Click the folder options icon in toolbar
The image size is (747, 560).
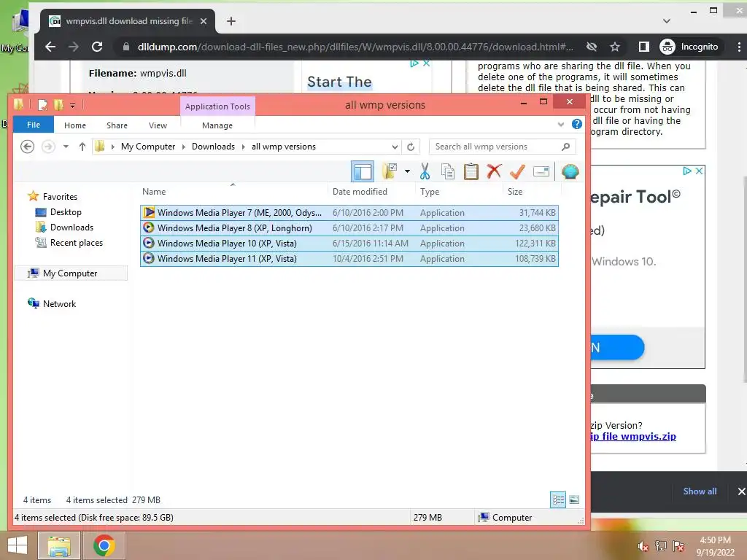coord(390,171)
